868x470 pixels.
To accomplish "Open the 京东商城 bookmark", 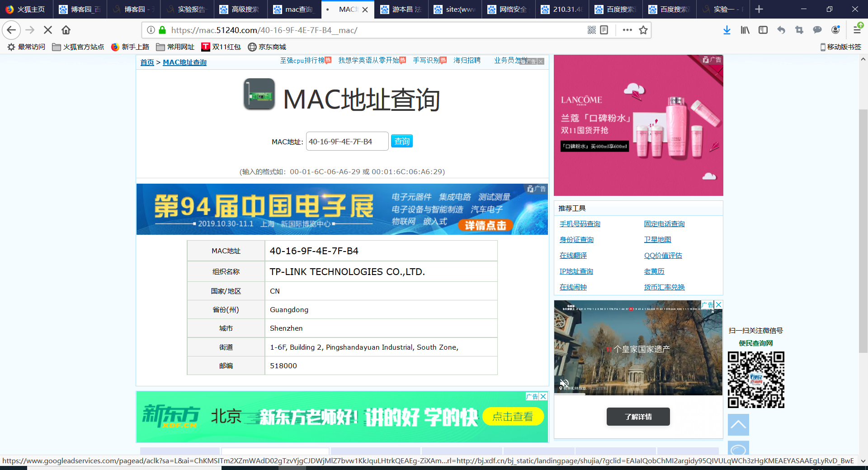I will [267, 47].
